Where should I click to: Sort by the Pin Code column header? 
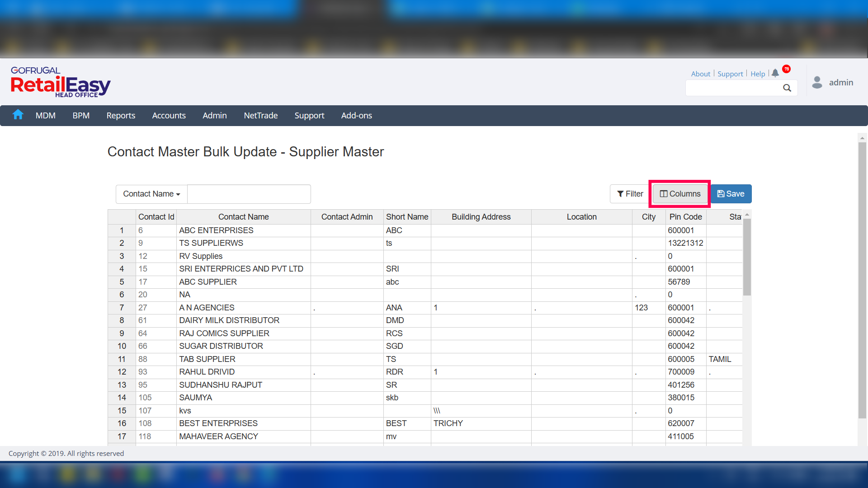click(x=685, y=217)
